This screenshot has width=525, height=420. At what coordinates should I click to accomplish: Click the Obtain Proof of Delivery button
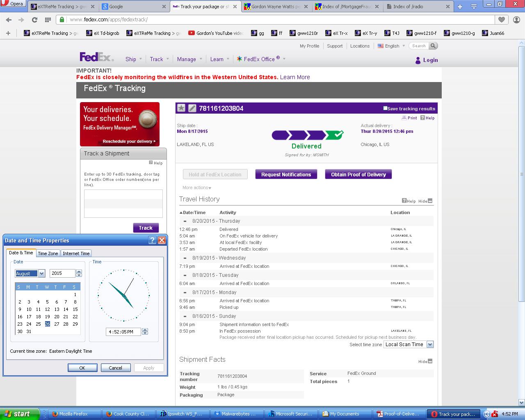[x=358, y=174]
